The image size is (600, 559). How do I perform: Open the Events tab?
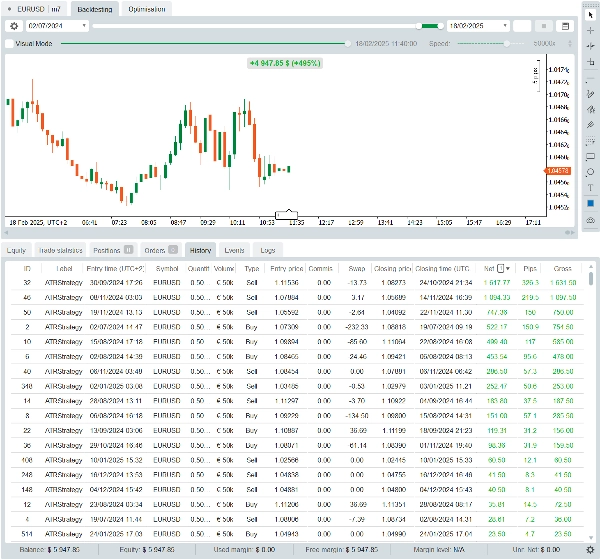tap(234, 250)
